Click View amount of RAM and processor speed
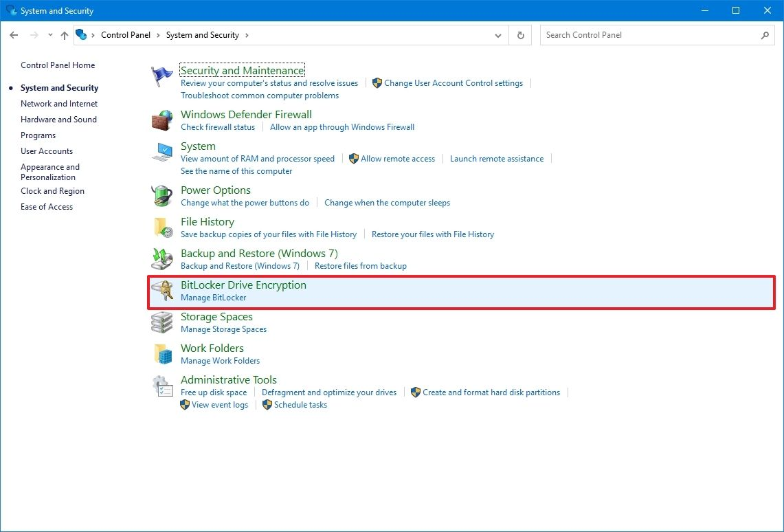 coord(258,159)
